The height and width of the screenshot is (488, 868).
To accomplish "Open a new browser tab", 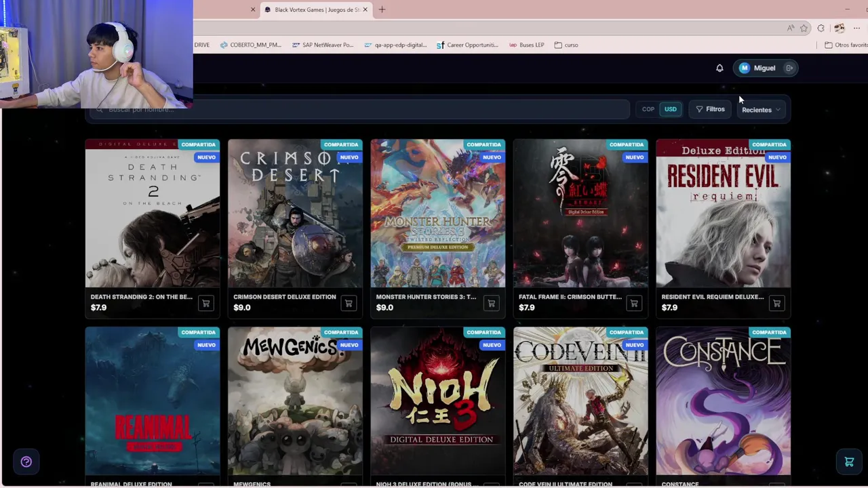I will (382, 9).
